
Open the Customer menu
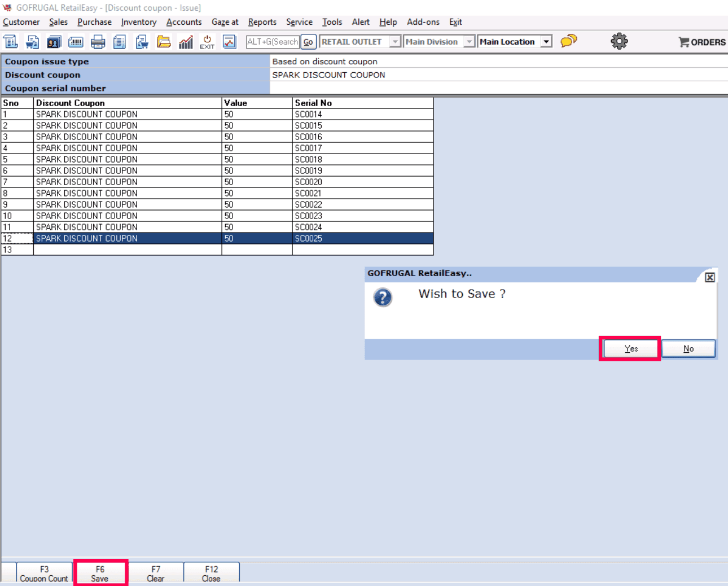tap(21, 22)
